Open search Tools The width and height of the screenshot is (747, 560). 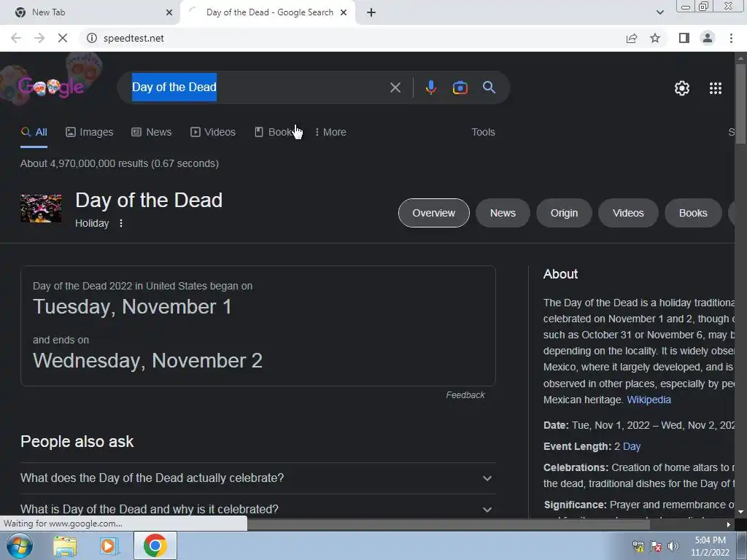[483, 132]
